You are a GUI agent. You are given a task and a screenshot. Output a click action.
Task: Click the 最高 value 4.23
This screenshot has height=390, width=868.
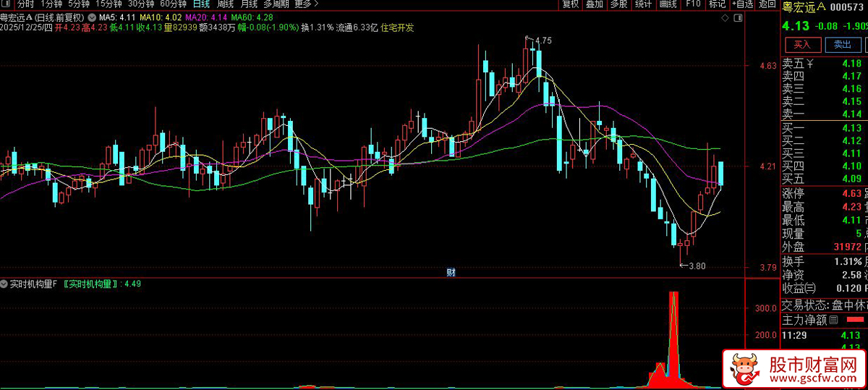click(851, 207)
